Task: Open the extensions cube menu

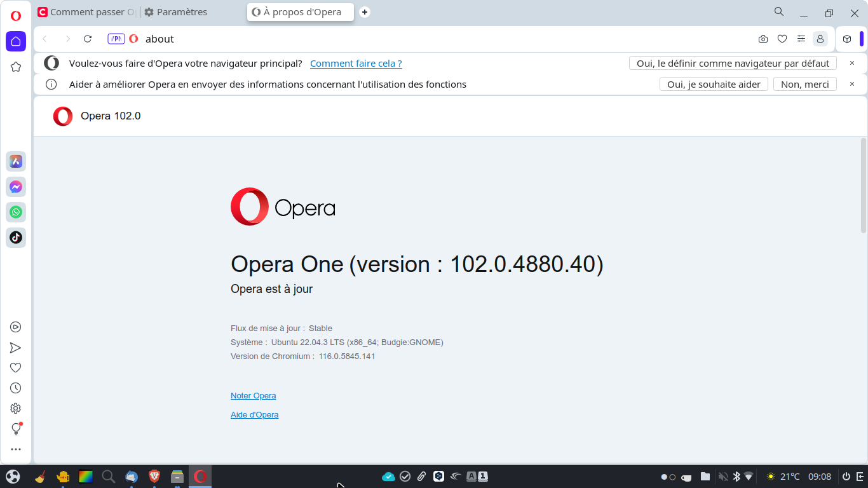Action: 847,39
